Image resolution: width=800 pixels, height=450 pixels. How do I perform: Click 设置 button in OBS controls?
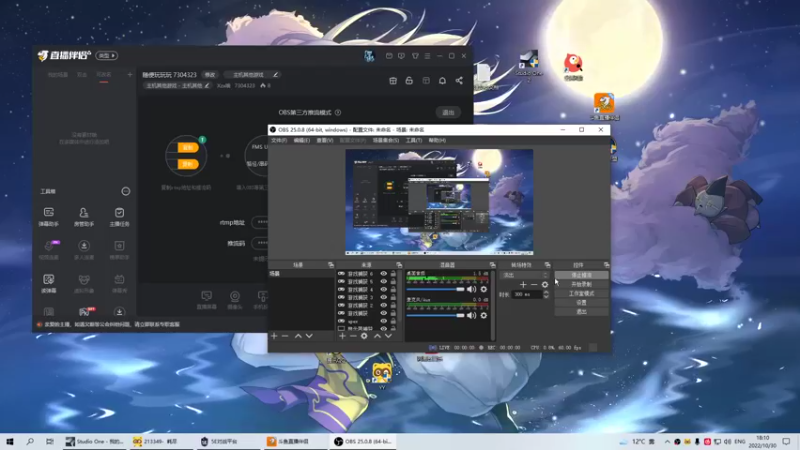point(582,303)
